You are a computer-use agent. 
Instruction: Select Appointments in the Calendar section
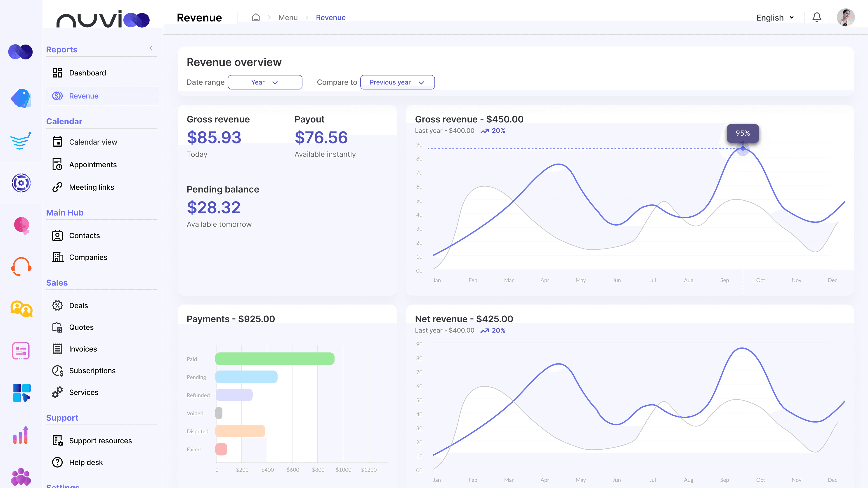93,165
